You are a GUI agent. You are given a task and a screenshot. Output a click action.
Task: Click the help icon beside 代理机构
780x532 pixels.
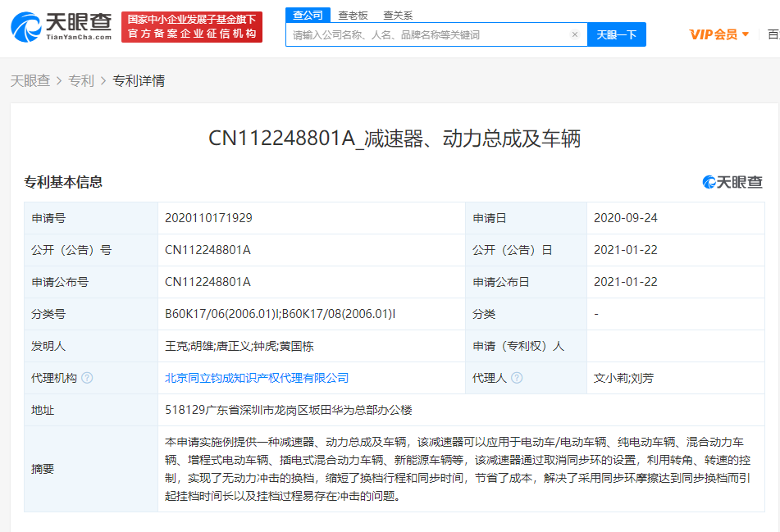point(87,378)
